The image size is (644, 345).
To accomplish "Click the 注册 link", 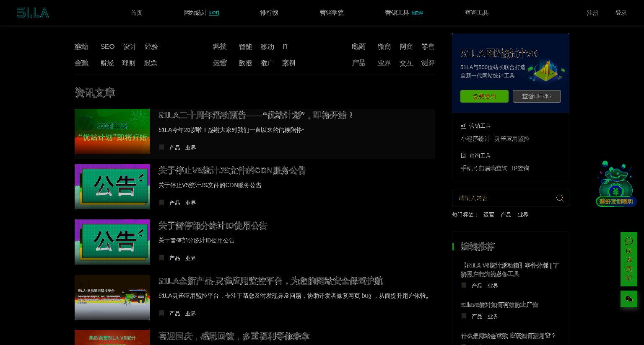I will tap(592, 13).
